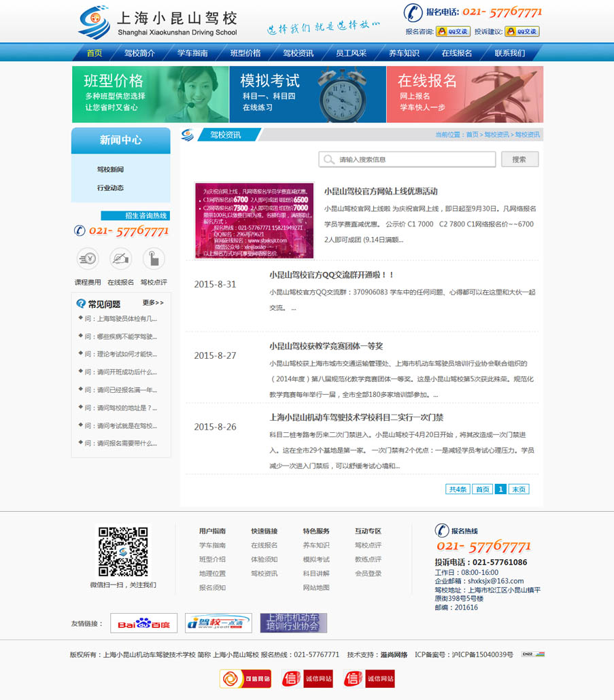Select 班型价格 in the navigation bar

tap(245, 53)
